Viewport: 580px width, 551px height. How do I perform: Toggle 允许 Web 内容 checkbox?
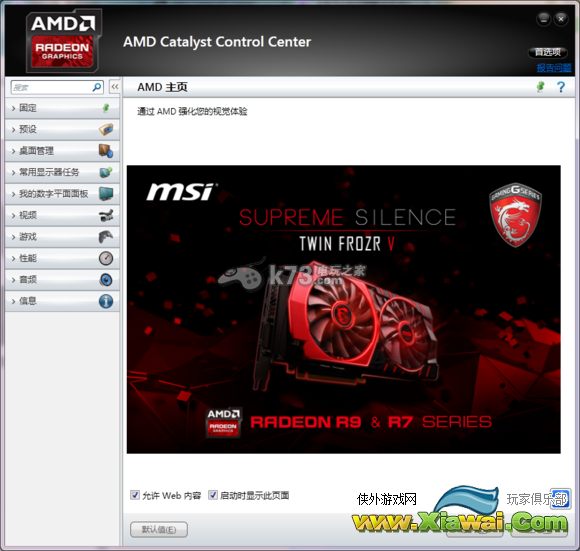135,495
